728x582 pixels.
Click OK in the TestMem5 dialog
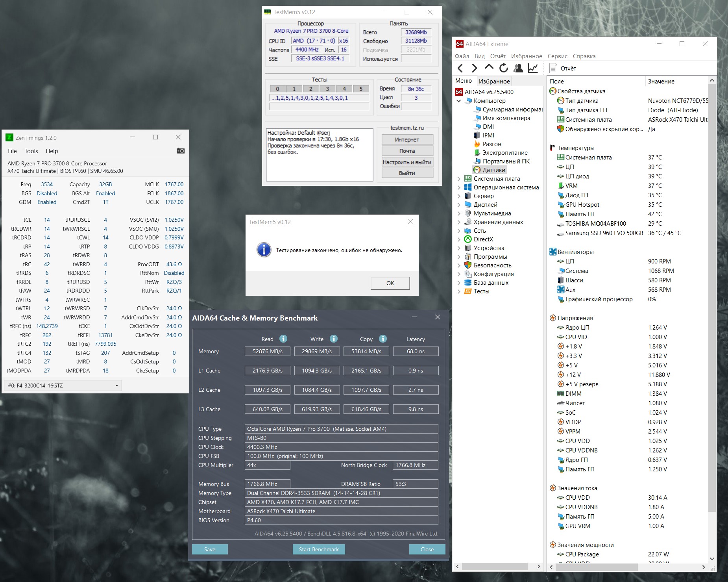(x=390, y=283)
